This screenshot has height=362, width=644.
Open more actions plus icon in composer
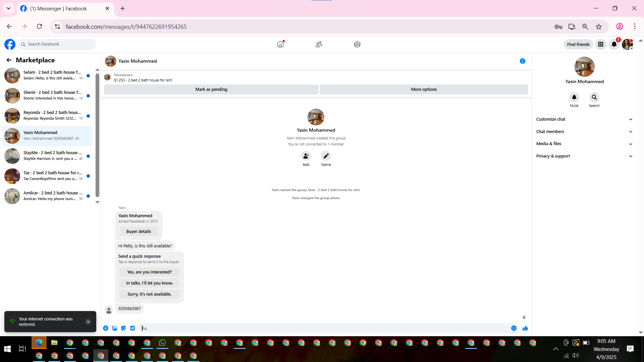click(106, 328)
